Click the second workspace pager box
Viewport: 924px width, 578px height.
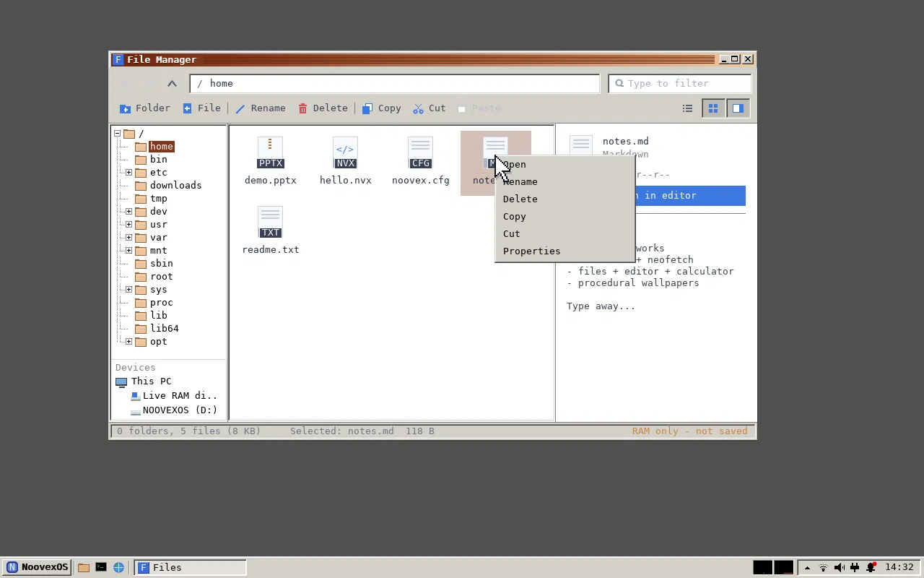click(784, 568)
